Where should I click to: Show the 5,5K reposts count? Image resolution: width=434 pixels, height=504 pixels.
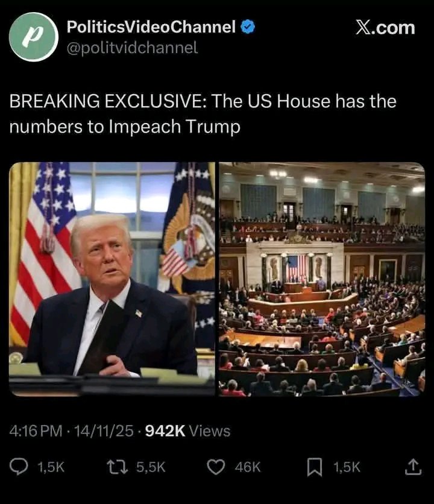pos(151,467)
